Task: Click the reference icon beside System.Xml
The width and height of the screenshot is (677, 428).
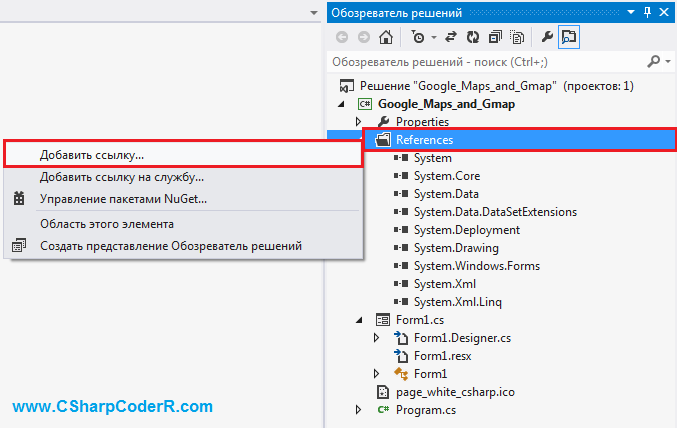Action: click(401, 284)
